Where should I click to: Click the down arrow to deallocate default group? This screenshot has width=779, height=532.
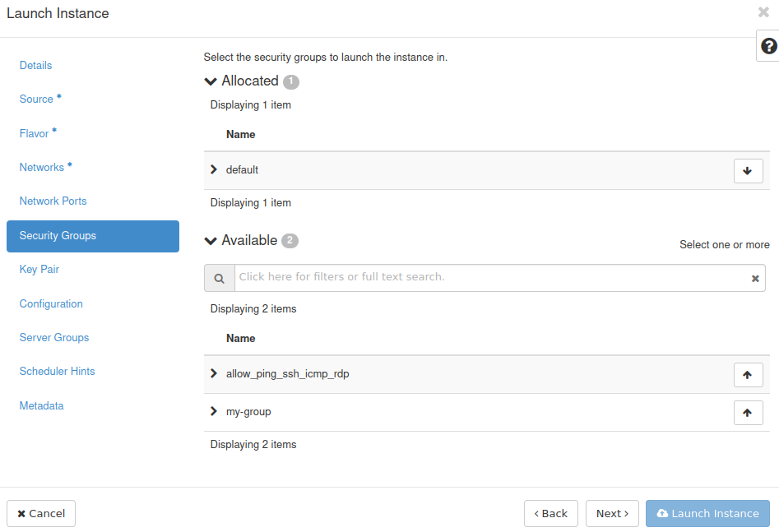pyautogui.click(x=748, y=170)
